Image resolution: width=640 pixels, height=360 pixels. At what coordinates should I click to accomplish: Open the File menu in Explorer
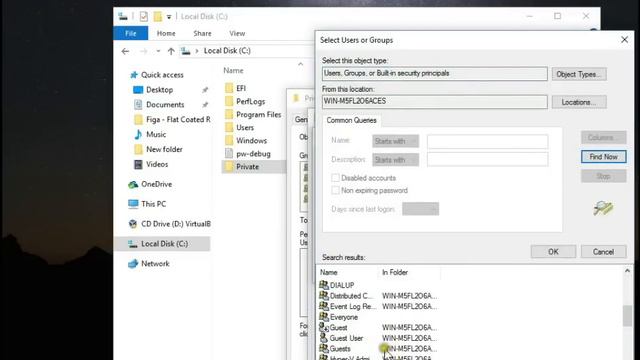coord(131,33)
